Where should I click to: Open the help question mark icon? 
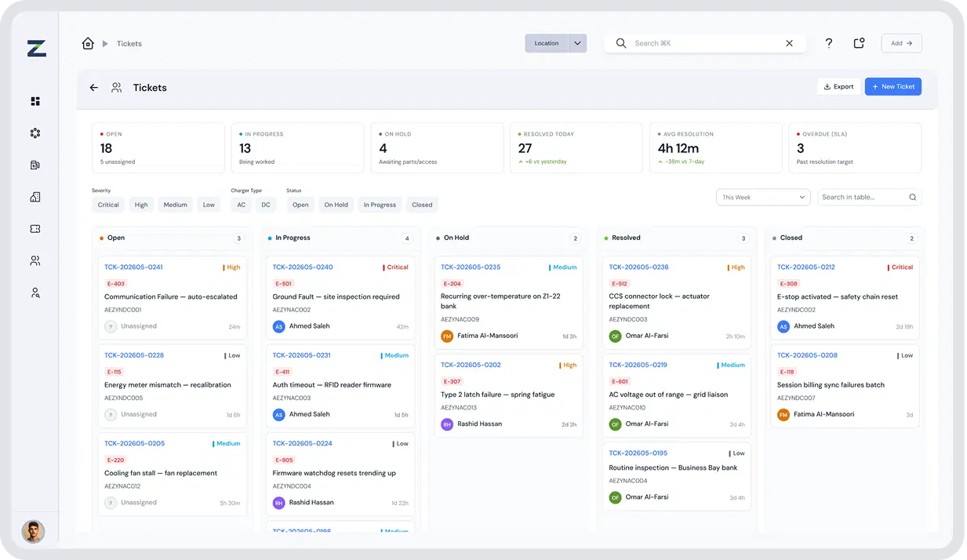(829, 43)
